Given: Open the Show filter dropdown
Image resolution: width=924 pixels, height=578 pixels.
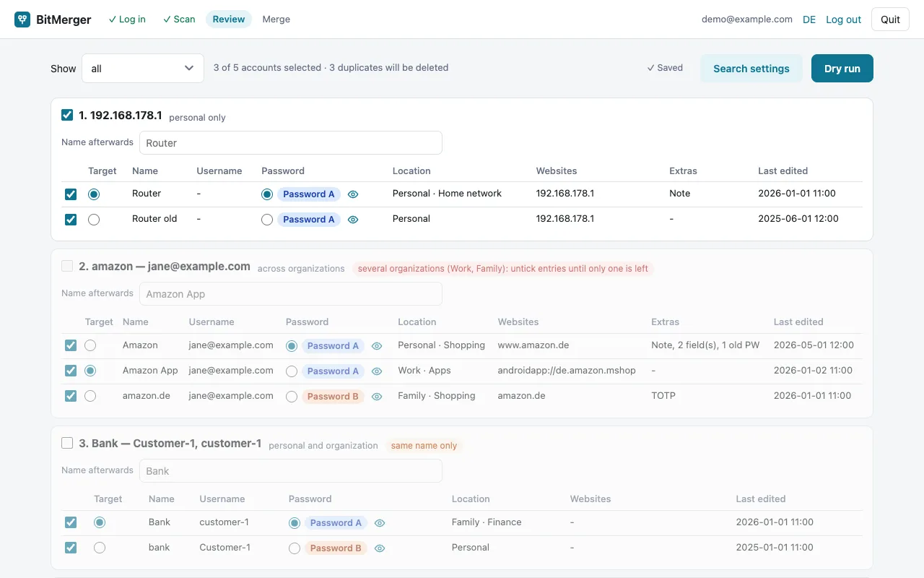Looking at the screenshot, I should click(143, 69).
